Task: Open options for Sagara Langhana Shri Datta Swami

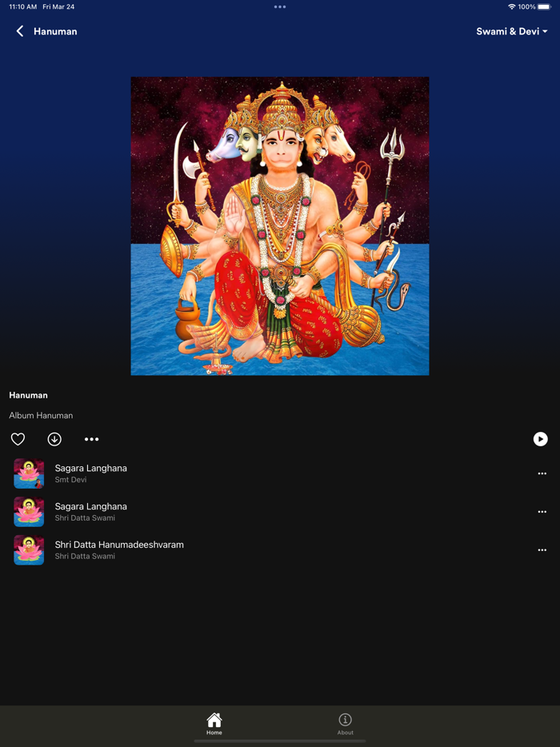Action: coord(542,512)
